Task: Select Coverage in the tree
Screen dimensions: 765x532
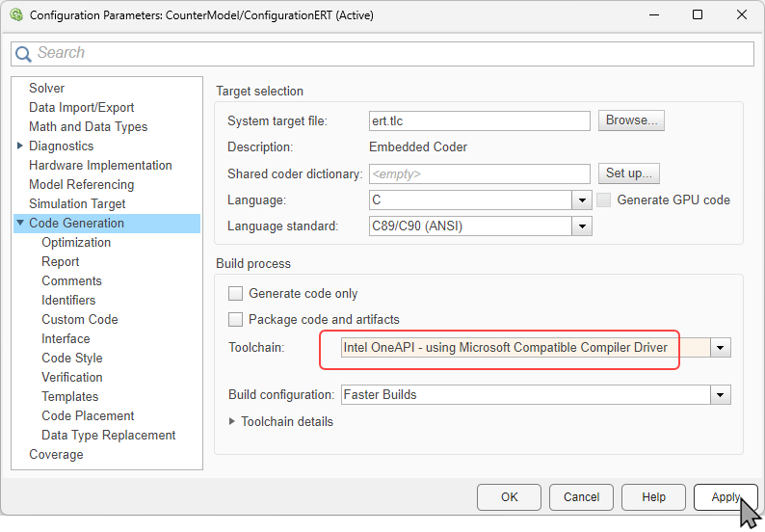Action: point(56,454)
